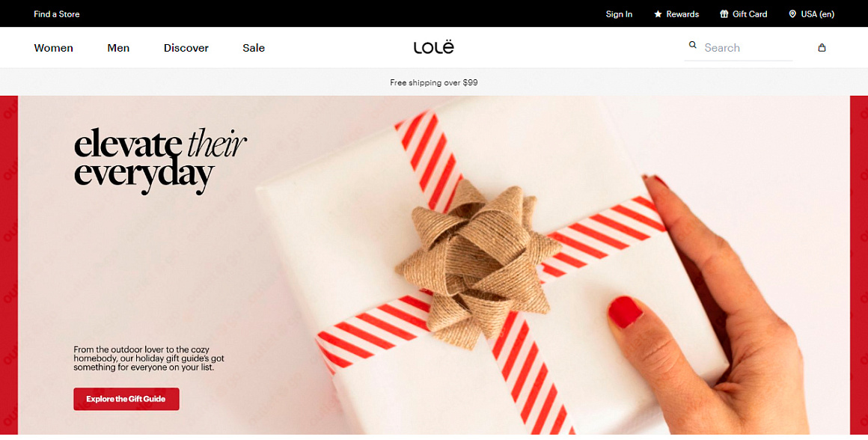This screenshot has width=868, height=440.
Task: Click the elevate their everyday headline
Action: [x=160, y=161]
